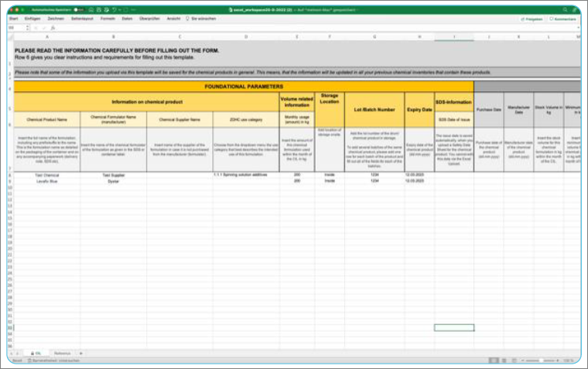
Task: Open the Daten ribbon tab
Action: pyautogui.click(x=127, y=19)
